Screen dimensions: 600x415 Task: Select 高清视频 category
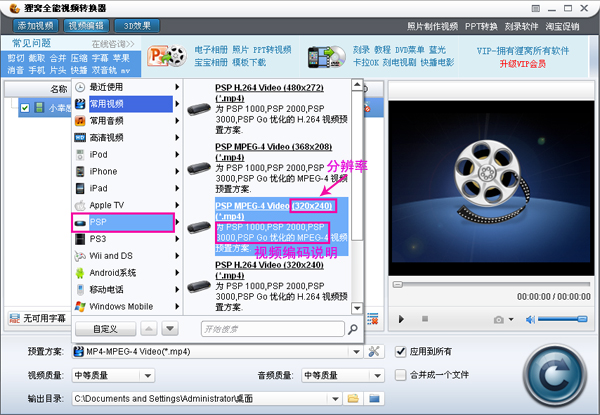127,138
